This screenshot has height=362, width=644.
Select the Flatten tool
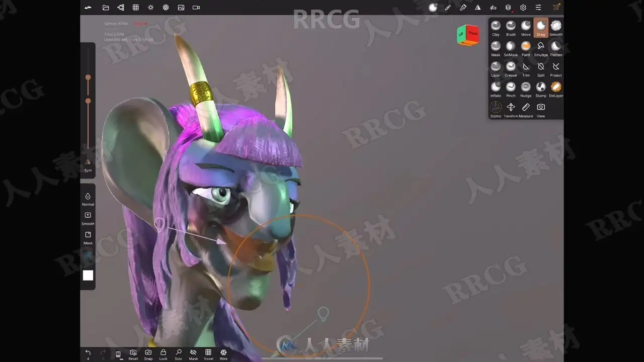point(556,49)
